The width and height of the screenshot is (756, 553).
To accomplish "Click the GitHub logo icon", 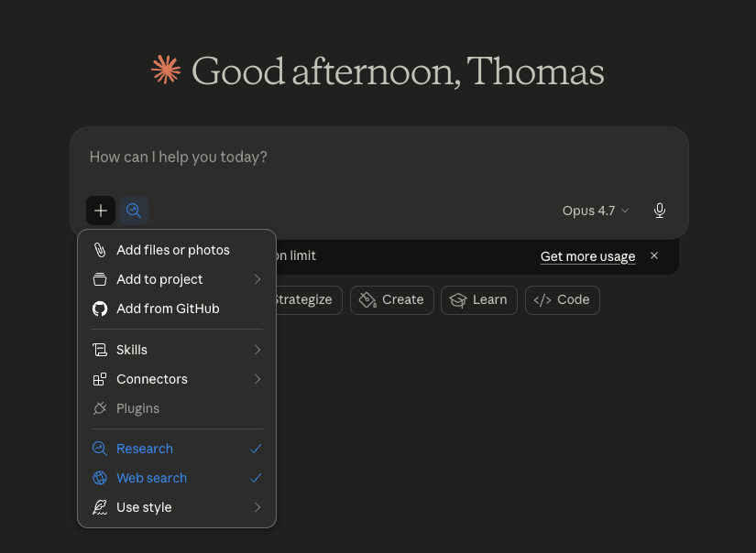I will click(x=100, y=309).
